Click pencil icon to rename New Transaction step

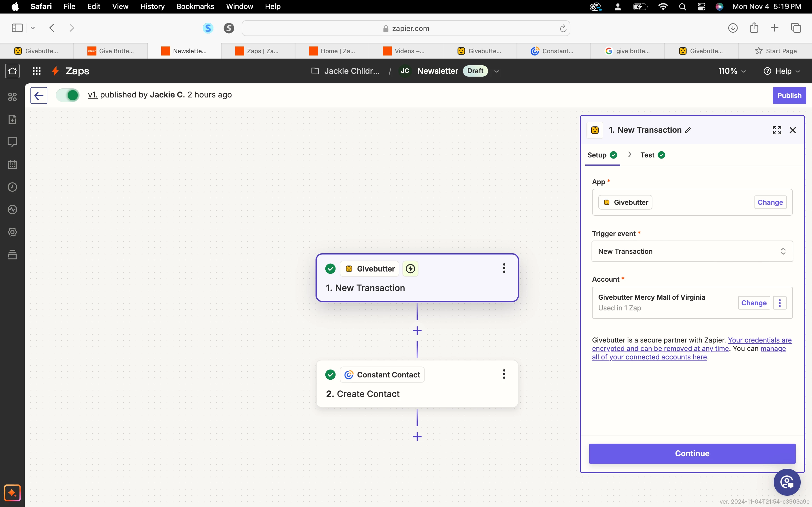688,130
